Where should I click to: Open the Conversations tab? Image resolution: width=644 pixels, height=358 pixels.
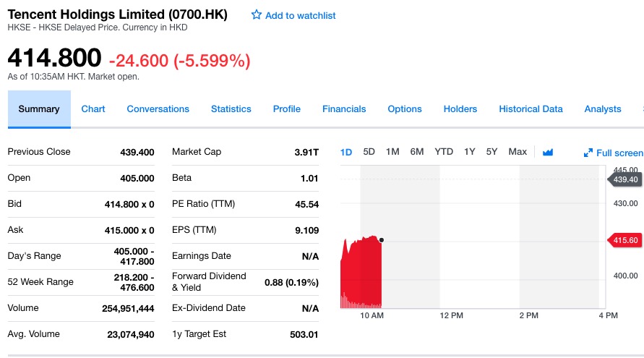158,109
